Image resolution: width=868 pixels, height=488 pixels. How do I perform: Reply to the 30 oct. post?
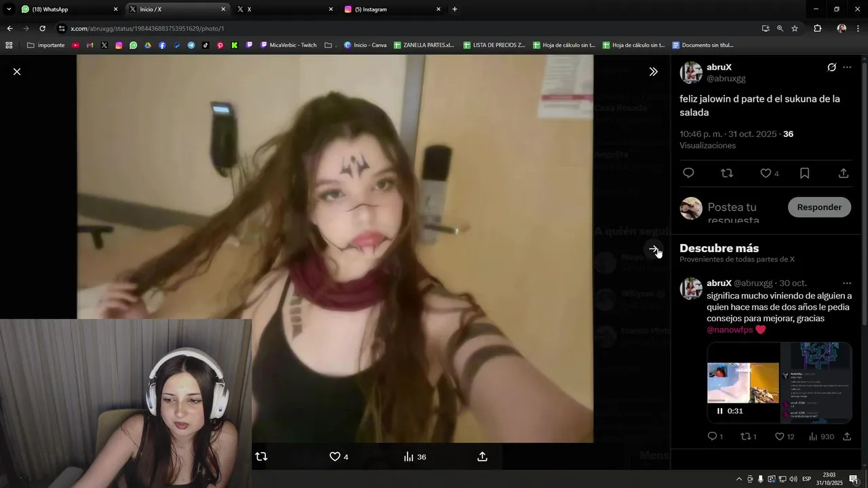(715, 436)
